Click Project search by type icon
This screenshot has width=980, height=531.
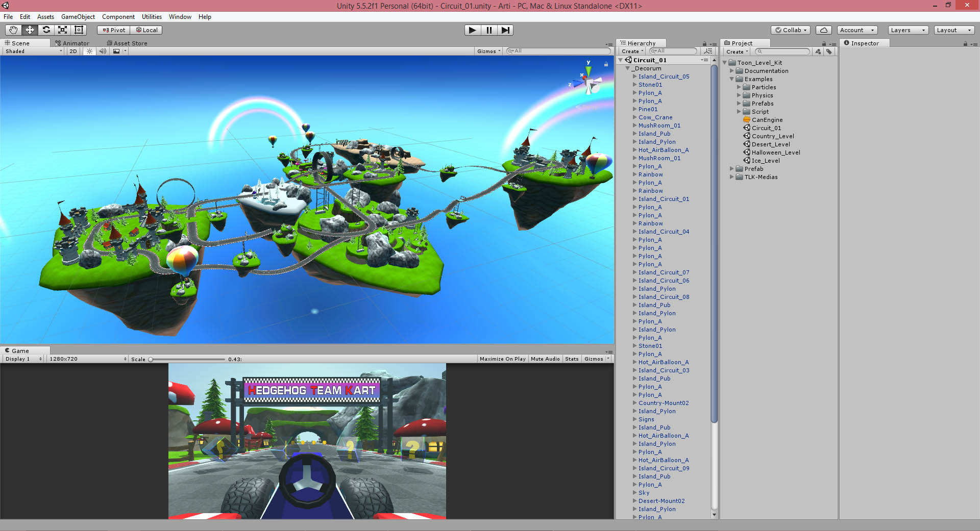(x=818, y=52)
